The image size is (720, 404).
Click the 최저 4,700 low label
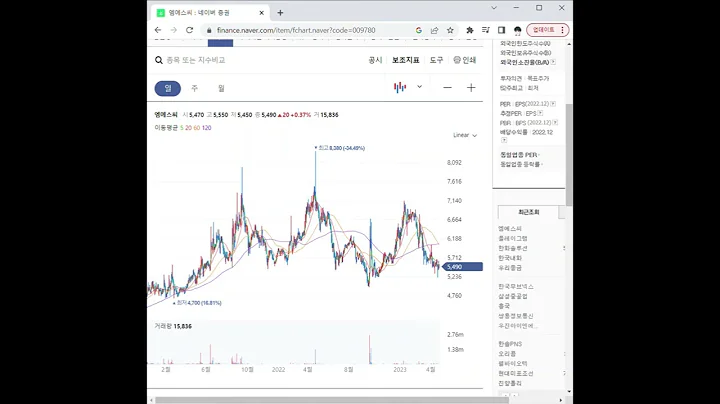point(197,303)
